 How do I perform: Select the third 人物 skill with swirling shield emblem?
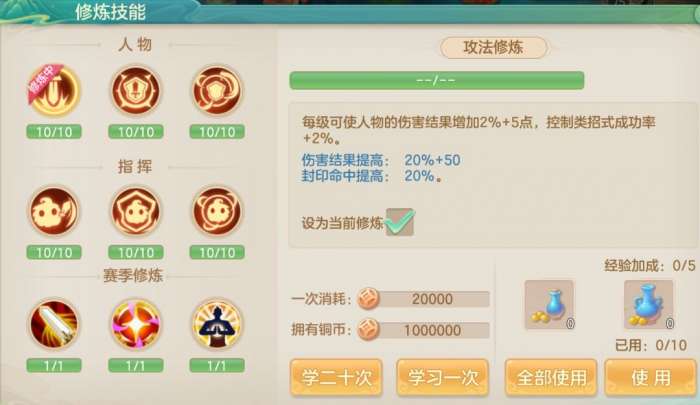coord(217,91)
